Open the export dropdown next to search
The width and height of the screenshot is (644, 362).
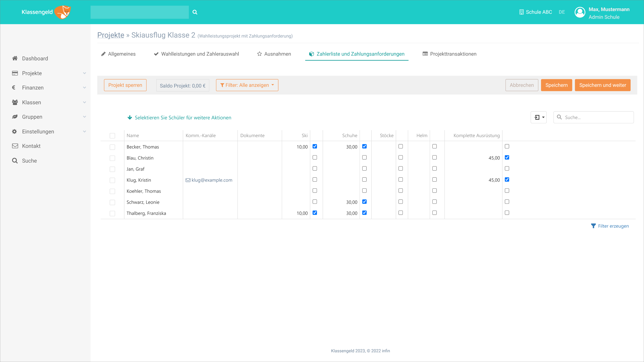pos(539,117)
